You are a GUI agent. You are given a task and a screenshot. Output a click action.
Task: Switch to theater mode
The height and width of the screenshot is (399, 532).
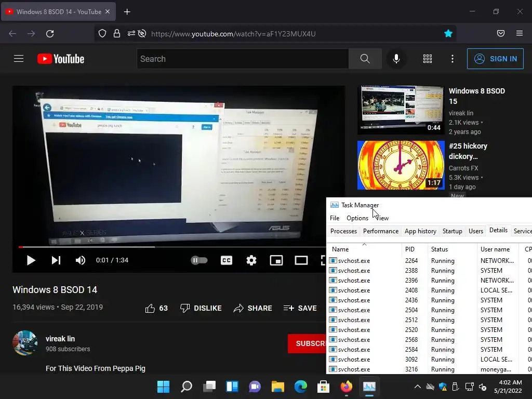[301, 260]
